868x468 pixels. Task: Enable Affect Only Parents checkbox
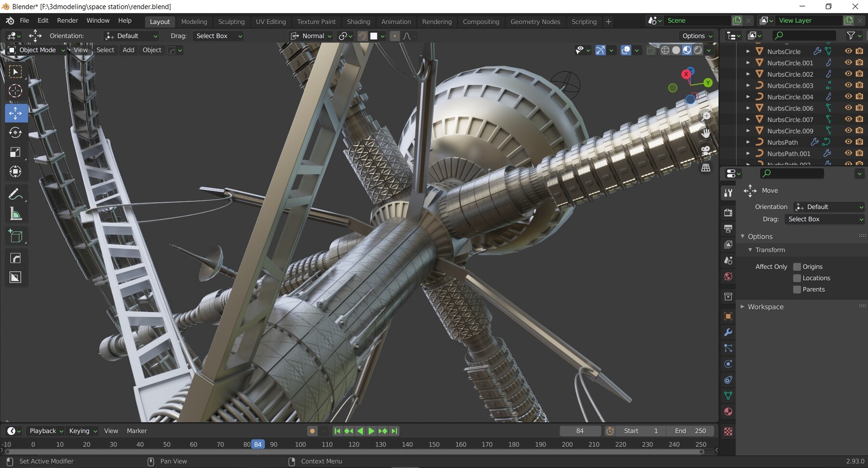point(797,289)
